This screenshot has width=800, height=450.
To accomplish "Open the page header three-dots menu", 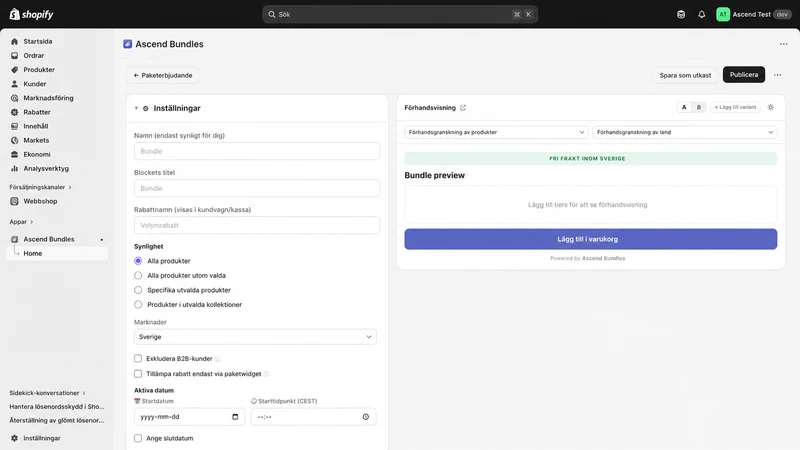I will pos(784,44).
